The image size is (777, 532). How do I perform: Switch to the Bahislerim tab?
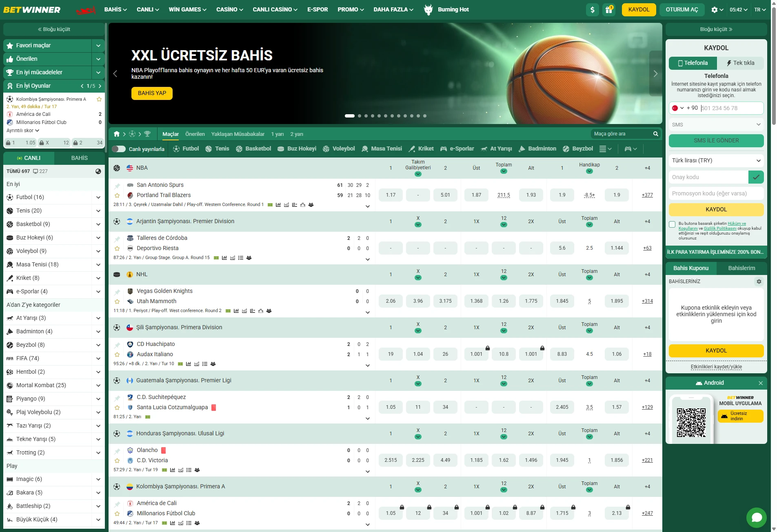(741, 268)
